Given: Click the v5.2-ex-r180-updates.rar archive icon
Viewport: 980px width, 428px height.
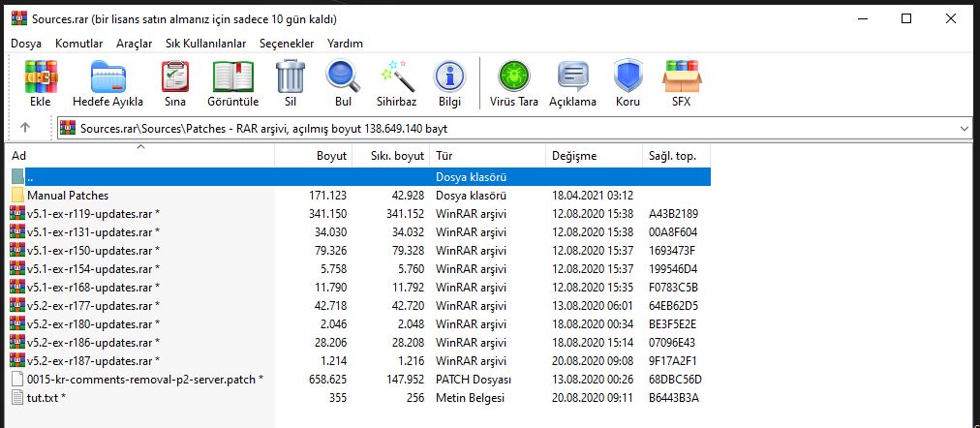Looking at the screenshot, I should pyautogui.click(x=17, y=323).
